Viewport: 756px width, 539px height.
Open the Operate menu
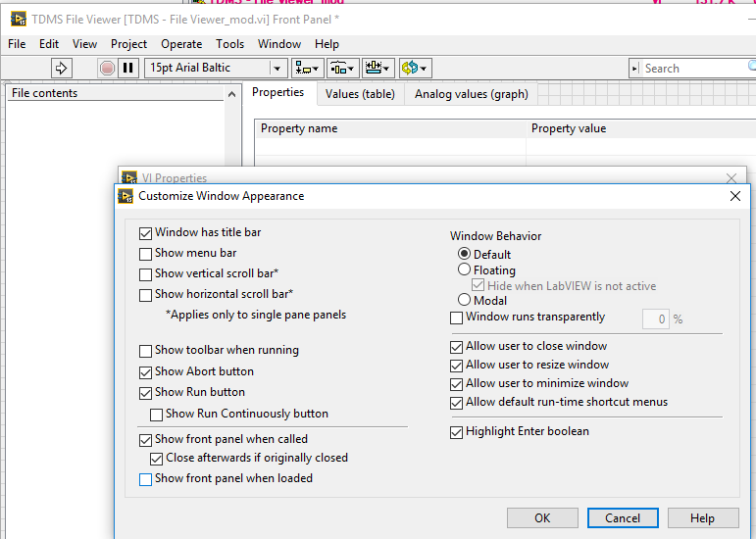click(181, 44)
